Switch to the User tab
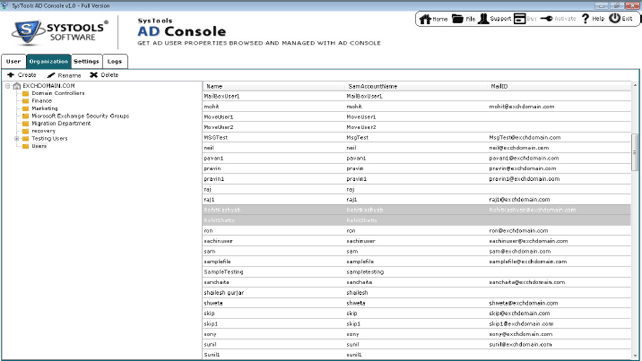Screen dimensions: 642x361 pos(14,61)
